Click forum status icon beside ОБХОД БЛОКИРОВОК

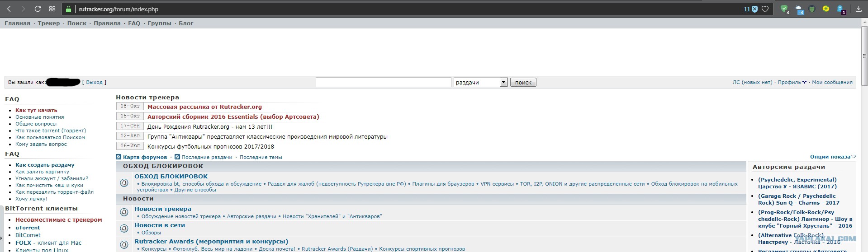(124, 183)
